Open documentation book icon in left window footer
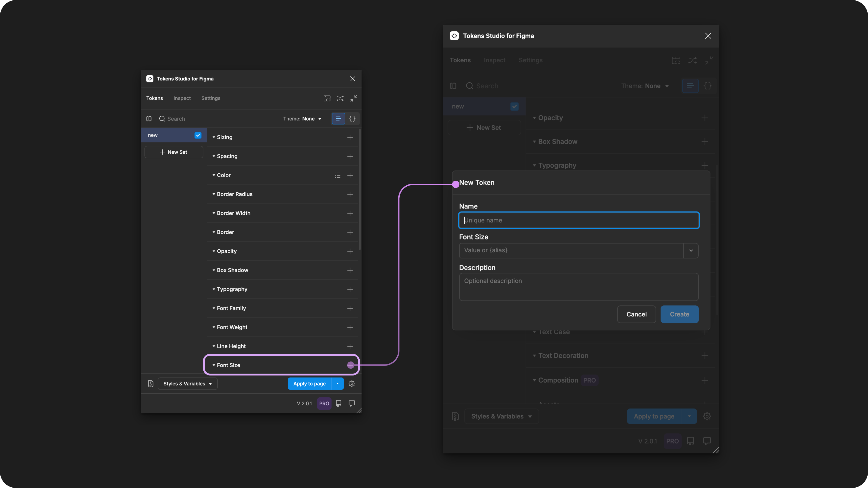This screenshot has height=488, width=868. click(x=339, y=404)
